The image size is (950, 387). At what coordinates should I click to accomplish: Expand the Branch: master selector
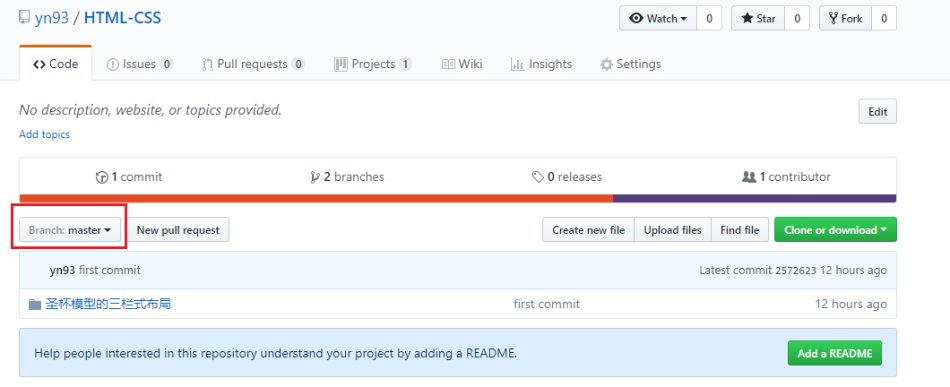click(x=70, y=230)
